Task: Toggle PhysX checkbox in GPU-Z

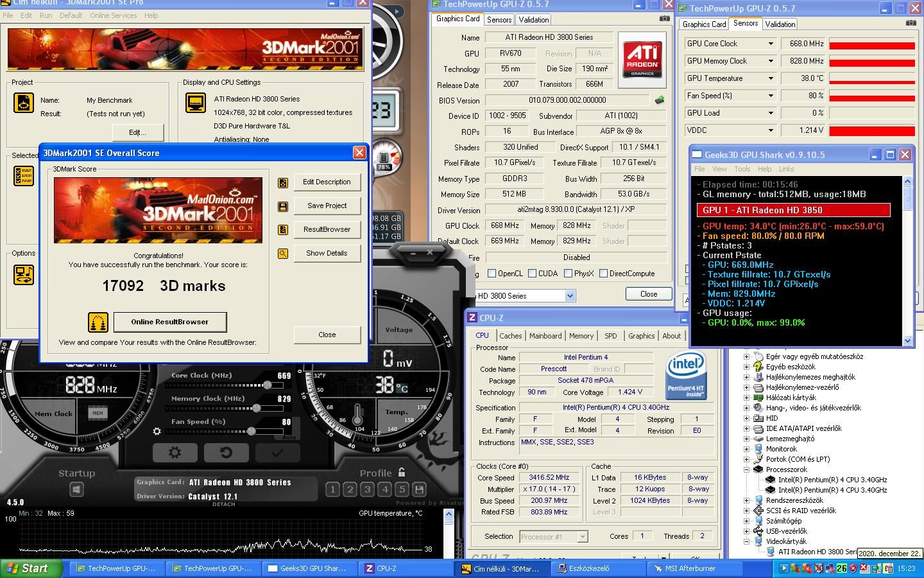Action: click(x=568, y=274)
